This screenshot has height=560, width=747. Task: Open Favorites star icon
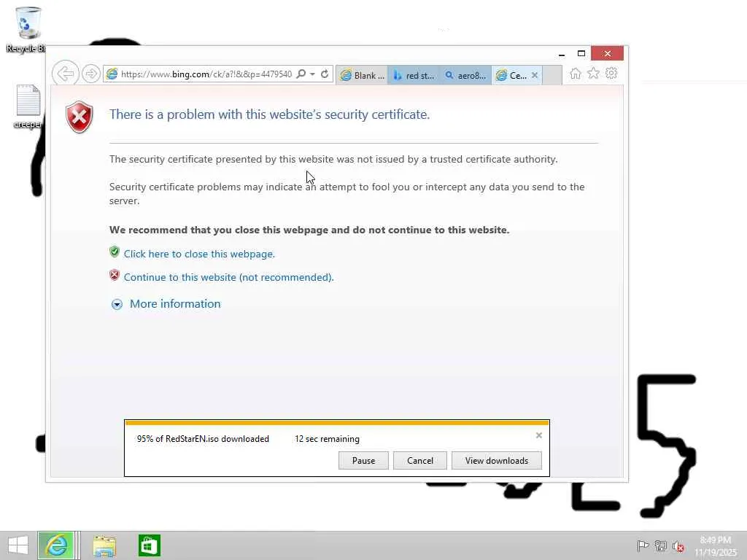[x=593, y=74]
